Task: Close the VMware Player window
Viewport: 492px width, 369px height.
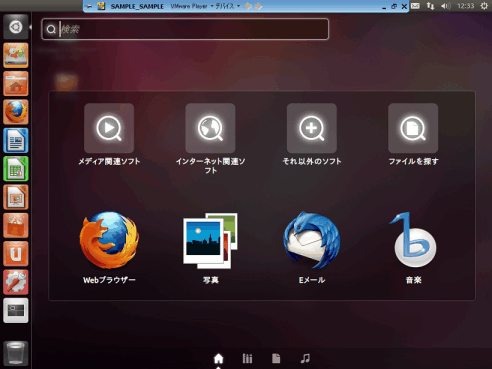Action: click(x=404, y=6)
